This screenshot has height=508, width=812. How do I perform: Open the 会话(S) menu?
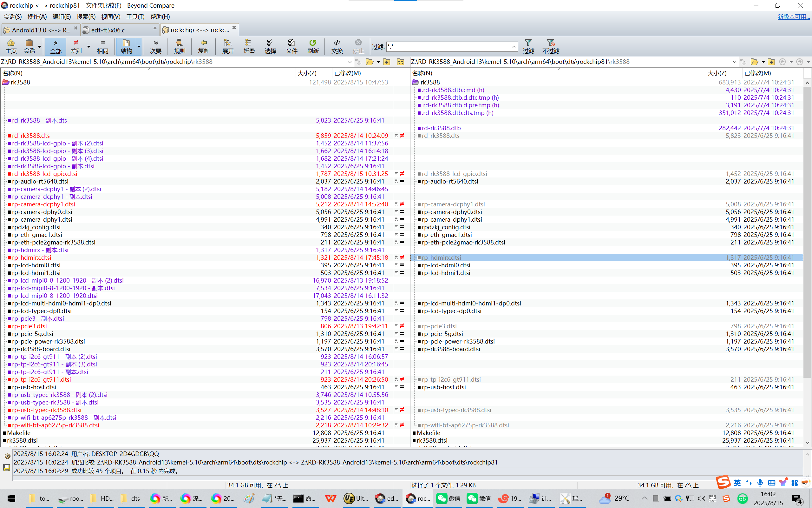[x=13, y=17]
